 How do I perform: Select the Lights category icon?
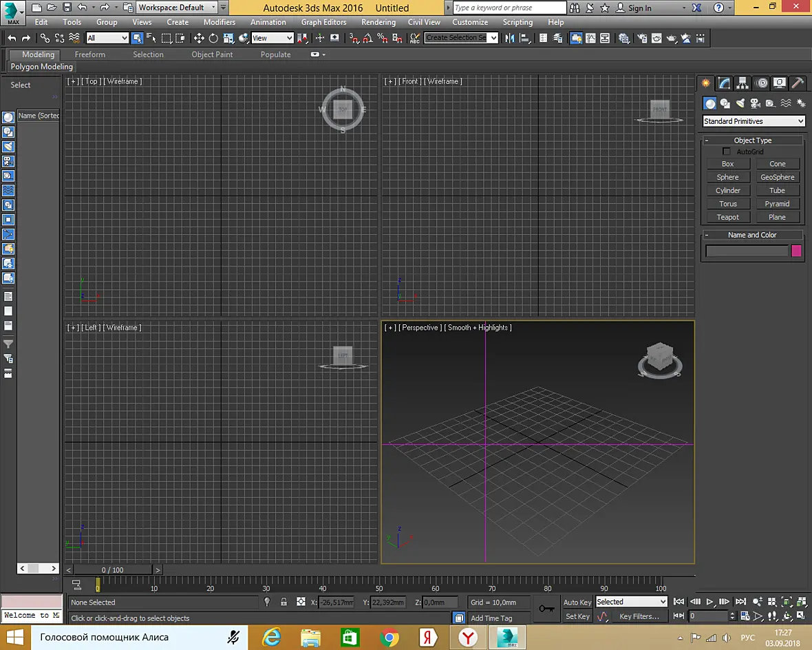click(x=740, y=103)
